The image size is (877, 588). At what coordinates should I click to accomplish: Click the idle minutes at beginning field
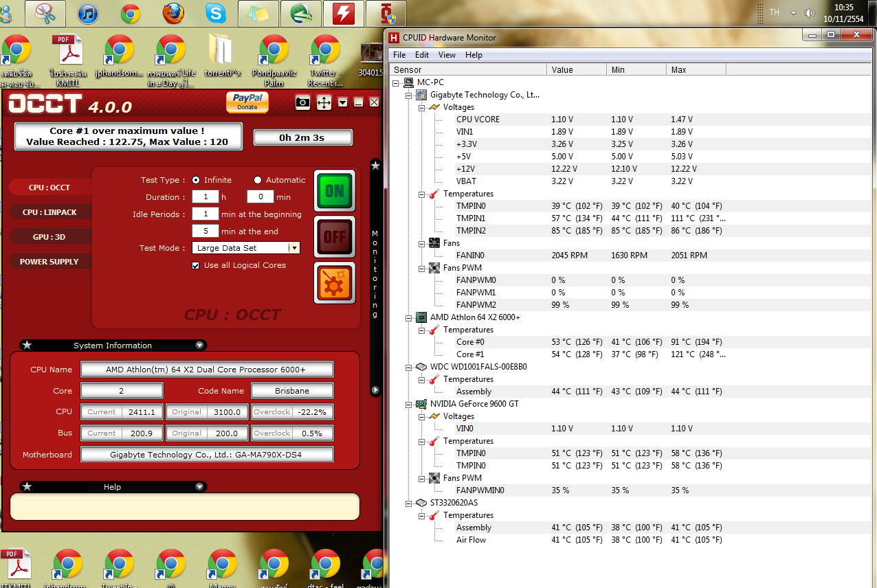[x=205, y=214]
